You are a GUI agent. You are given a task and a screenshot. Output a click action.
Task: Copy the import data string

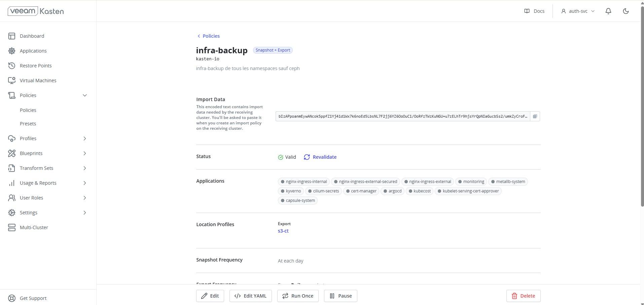tap(535, 116)
